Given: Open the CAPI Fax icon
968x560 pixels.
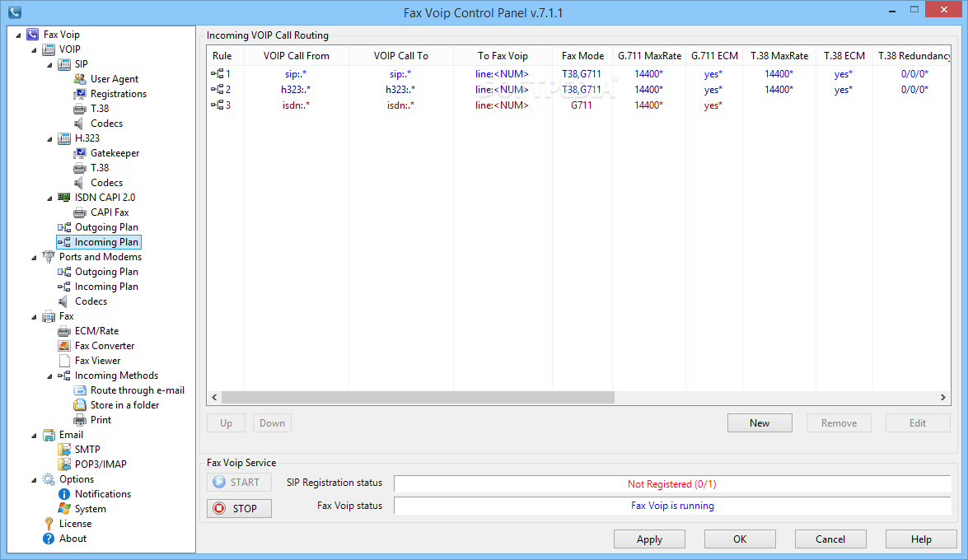Looking at the screenshot, I should point(80,212).
